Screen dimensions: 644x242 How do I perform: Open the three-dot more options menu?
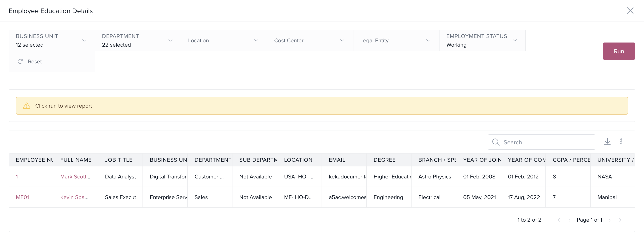pyautogui.click(x=621, y=142)
